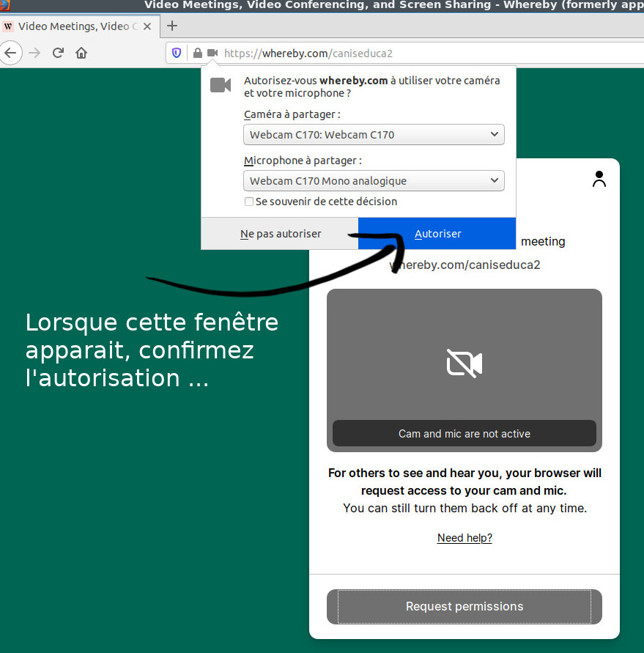Show site security padlock info
This screenshot has width=644, height=653.
pos(198,53)
